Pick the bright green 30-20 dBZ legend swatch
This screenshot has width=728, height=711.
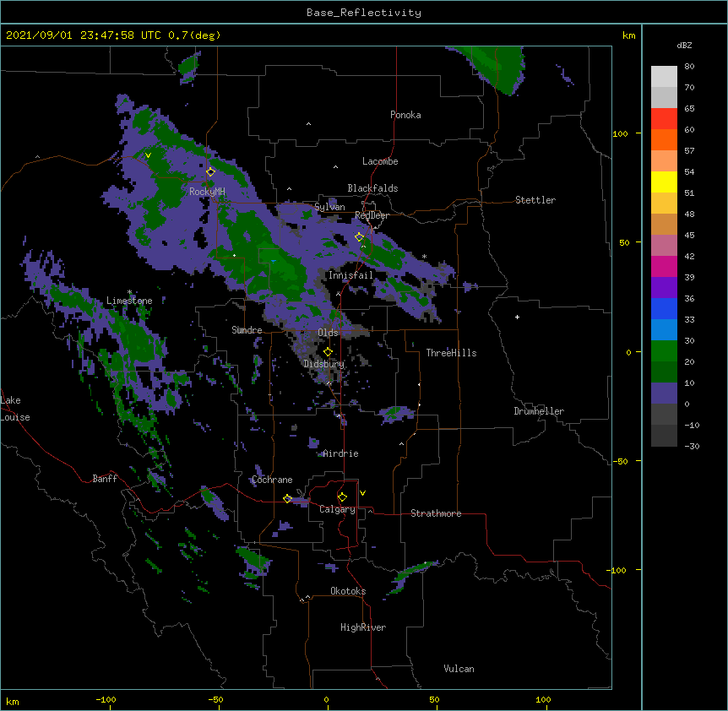point(664,351)
